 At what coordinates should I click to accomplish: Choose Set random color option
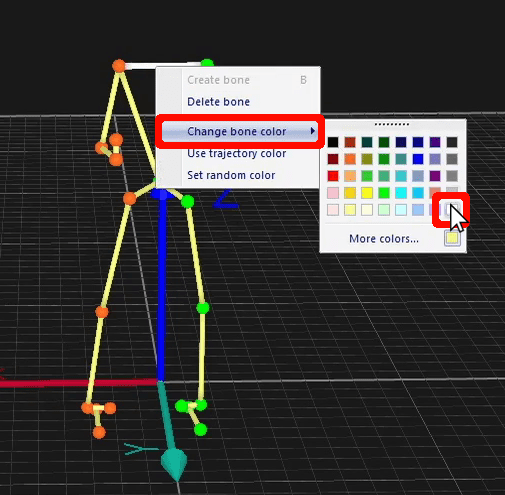[x=231, y=175]
